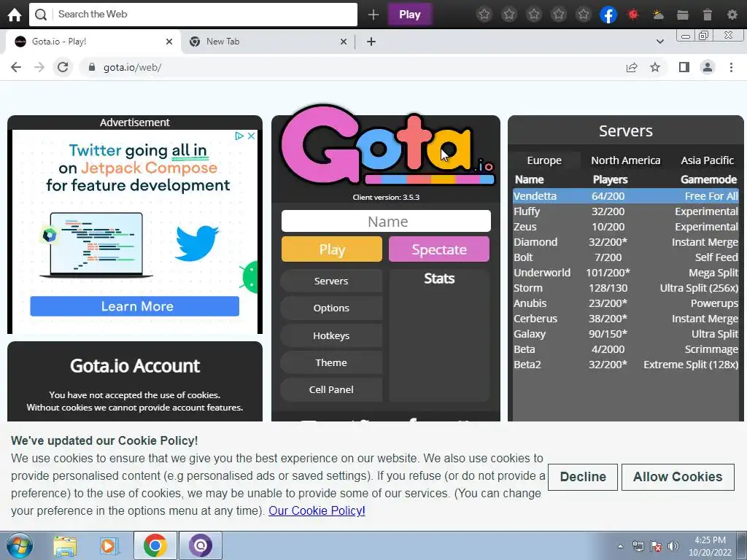Close the advertisement with X icon
The width and height of the screenshot is (747, 560).
click(251, 136)
